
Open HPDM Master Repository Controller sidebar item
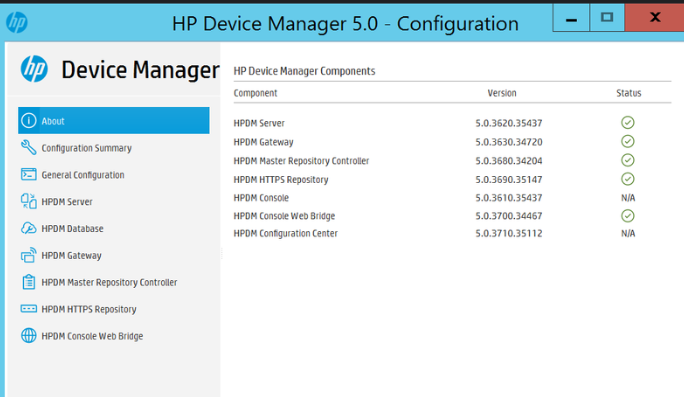tap(109, 282)
